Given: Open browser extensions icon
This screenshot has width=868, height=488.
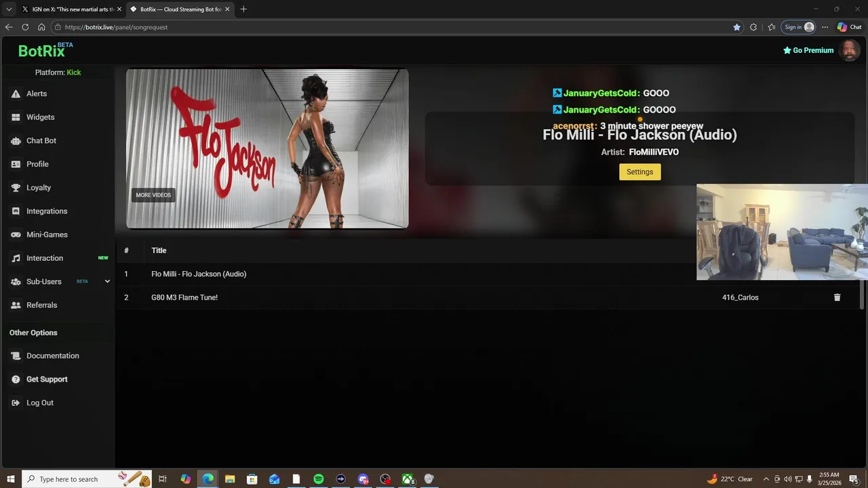Looking at the screenshot, I should tap(753, 27).
